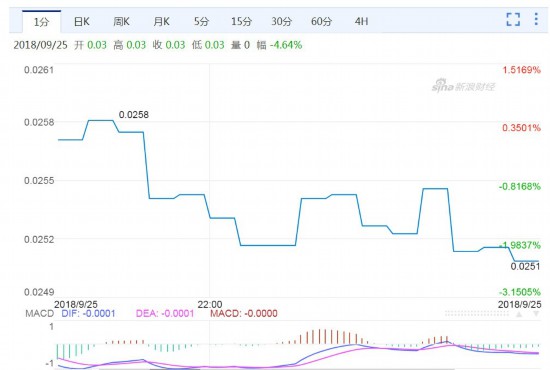
Task: Open the 日K daily chart tab
Action: click(x=82, y=22)
